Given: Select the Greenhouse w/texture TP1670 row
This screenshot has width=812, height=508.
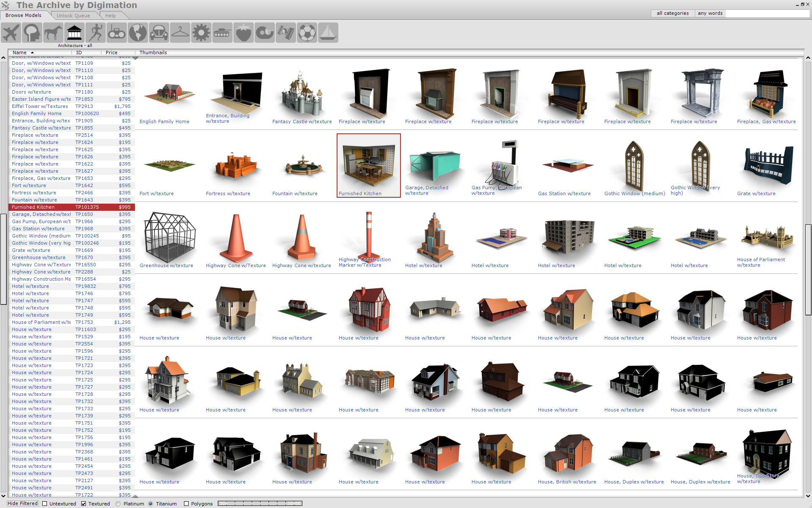Looking at the screenshot, I should coord(71,257).
